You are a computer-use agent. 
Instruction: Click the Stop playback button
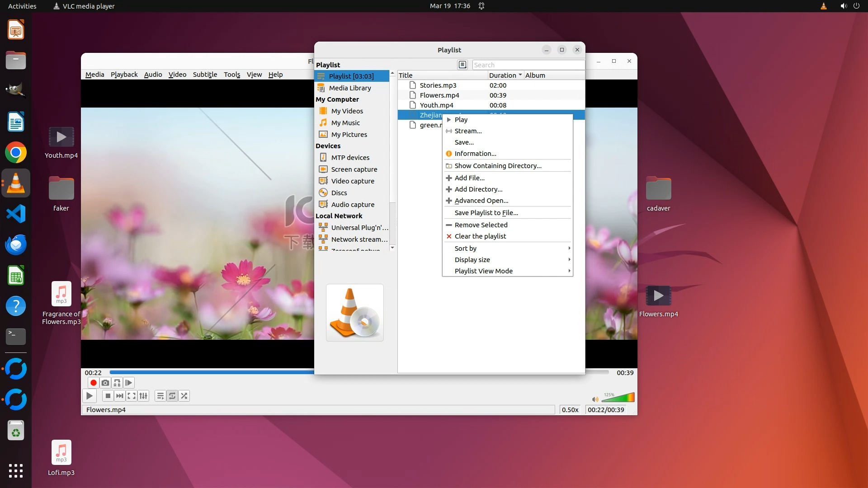108,396
